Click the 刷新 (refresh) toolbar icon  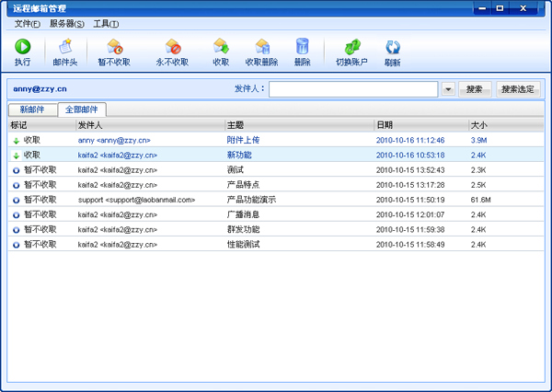393,47
